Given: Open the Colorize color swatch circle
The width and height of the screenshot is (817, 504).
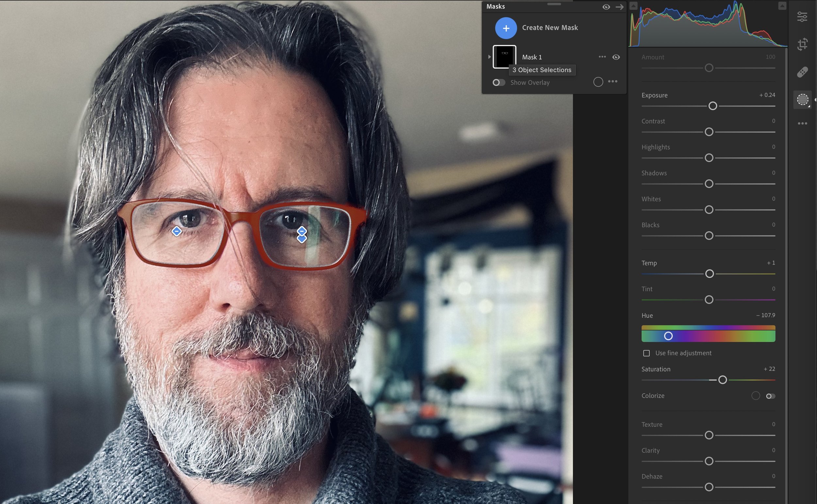Looking at the screenshot, I should [x=756, y=396].
